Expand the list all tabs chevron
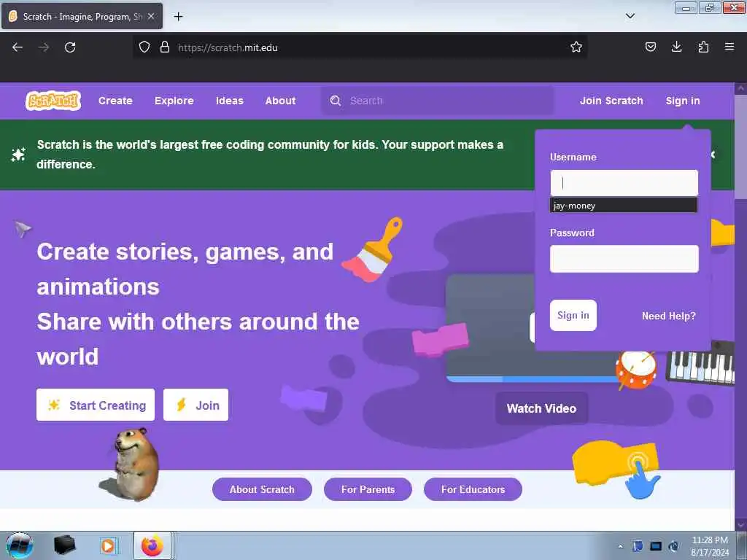Viewport: 747px width, 560px height. coord(630,16)
